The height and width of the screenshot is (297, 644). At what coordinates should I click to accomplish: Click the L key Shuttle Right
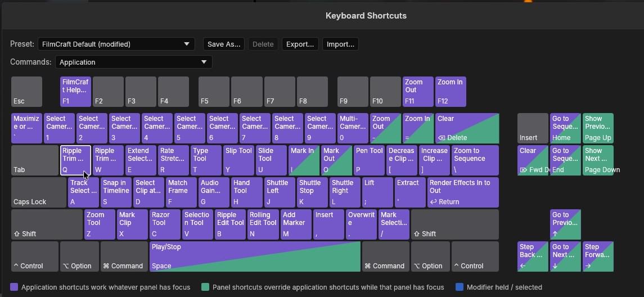[345, 192]
